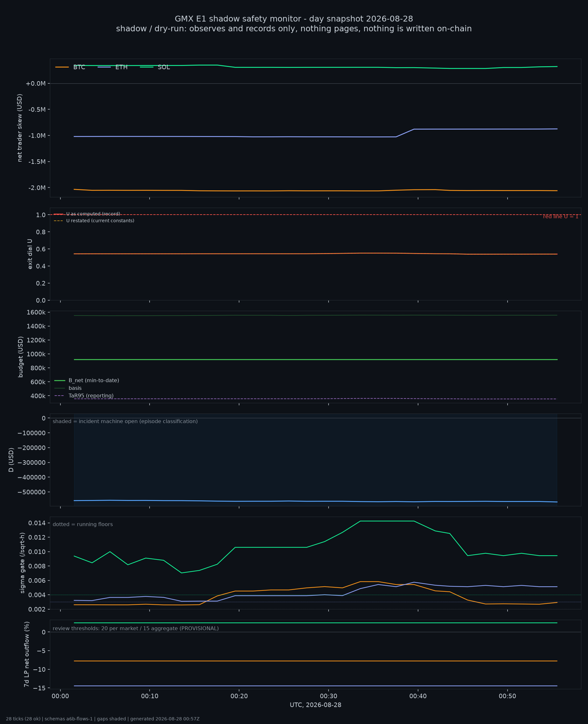Click the 'UTC, 2026-08-28' x-axis label
This screenshot has width=588, height=724.
point(315,705)
